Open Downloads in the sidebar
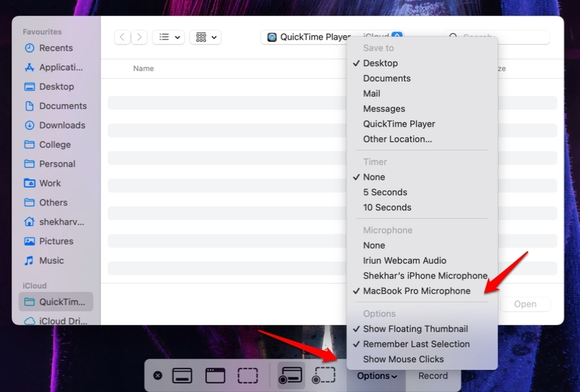580x392 pixels. [x=55, y=125]
